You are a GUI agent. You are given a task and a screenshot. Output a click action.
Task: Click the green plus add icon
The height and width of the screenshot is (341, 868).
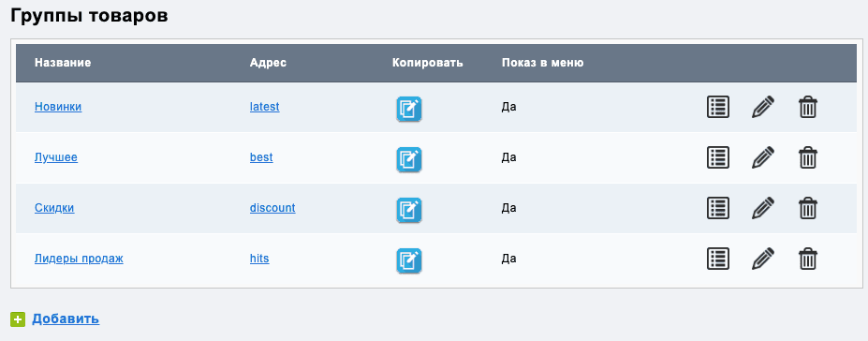coord(18,319)
